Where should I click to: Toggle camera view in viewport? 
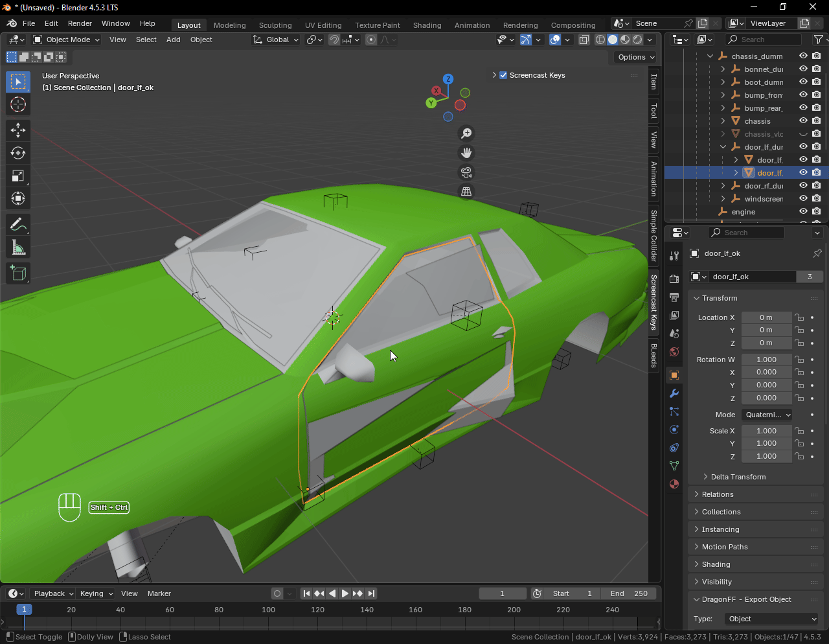(466, 172)
